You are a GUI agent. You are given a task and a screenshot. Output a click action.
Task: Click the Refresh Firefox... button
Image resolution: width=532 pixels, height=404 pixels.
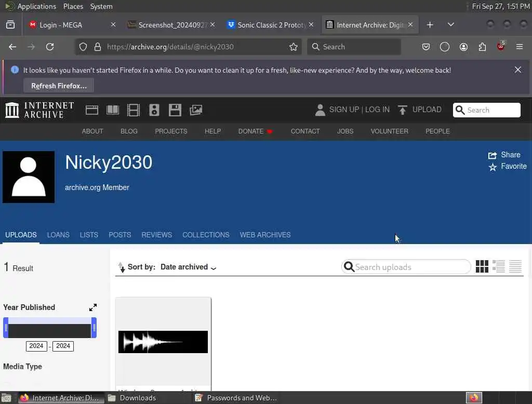(59, 86)
